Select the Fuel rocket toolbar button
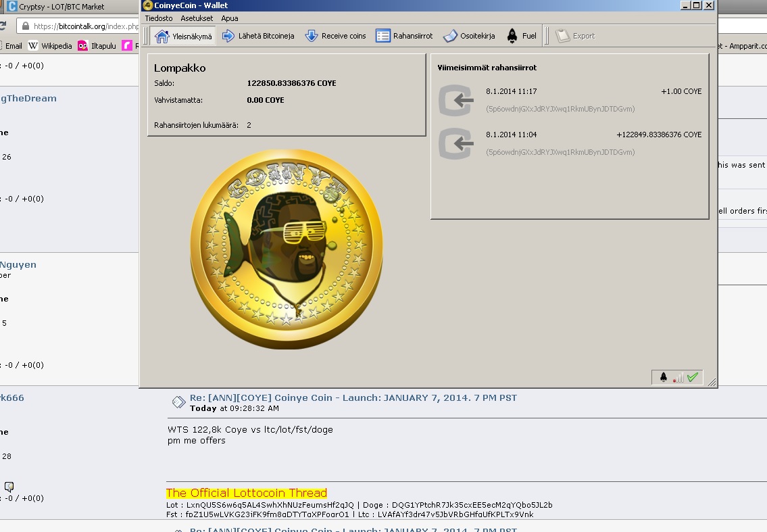The height and width of the screenshot is (532, 767). coord(522,36)
